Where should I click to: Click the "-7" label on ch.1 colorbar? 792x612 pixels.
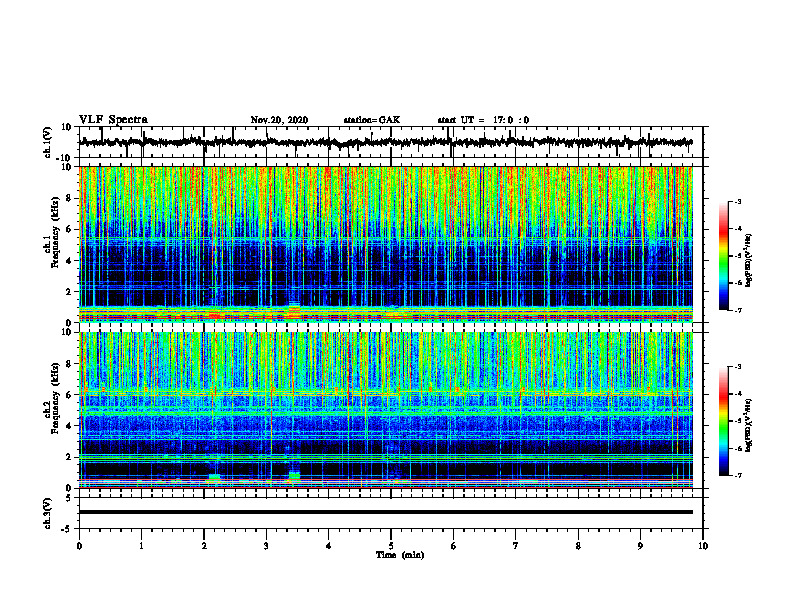tap(738, 310)
